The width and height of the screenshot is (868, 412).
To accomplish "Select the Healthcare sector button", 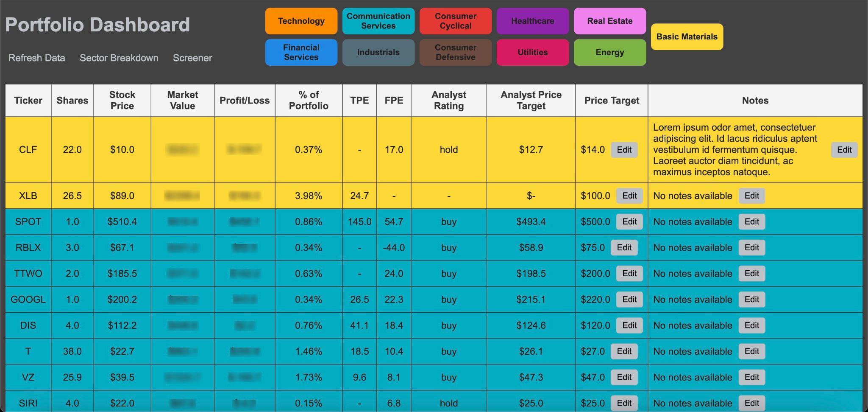I will coord(533,21).
